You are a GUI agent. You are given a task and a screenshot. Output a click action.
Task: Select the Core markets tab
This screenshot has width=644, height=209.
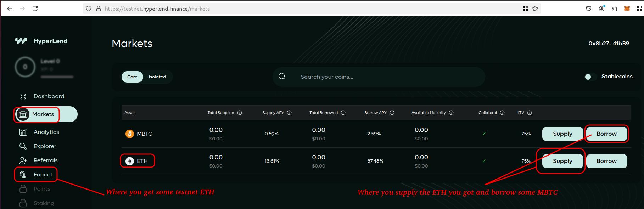point(132,77)
